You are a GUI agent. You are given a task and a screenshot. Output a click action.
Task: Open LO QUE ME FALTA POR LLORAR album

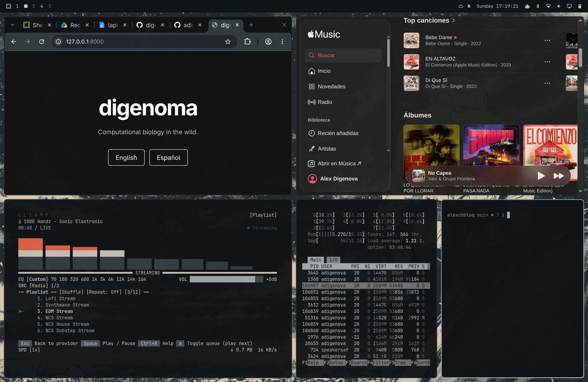pos(431,146)
